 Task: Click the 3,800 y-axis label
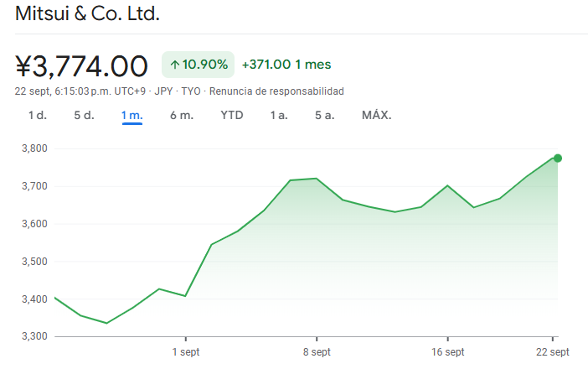pos(34,148)
